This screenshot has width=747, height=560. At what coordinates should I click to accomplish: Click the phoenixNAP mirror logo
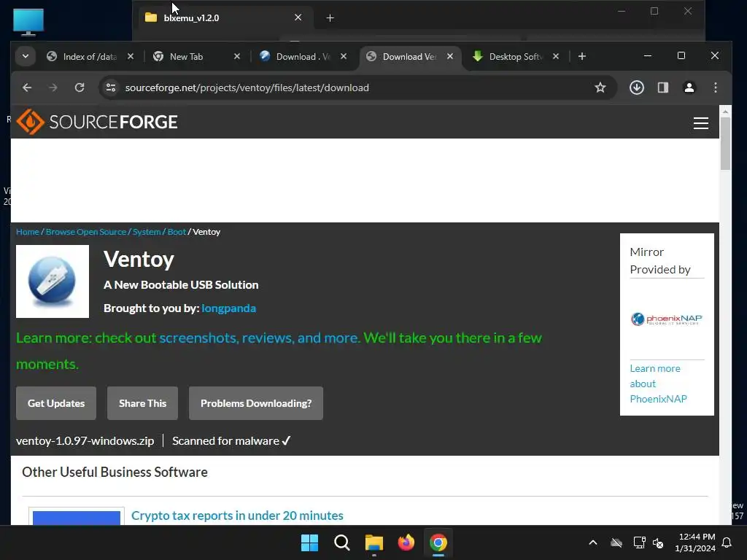pyautogui.click(x=667, y=319)
